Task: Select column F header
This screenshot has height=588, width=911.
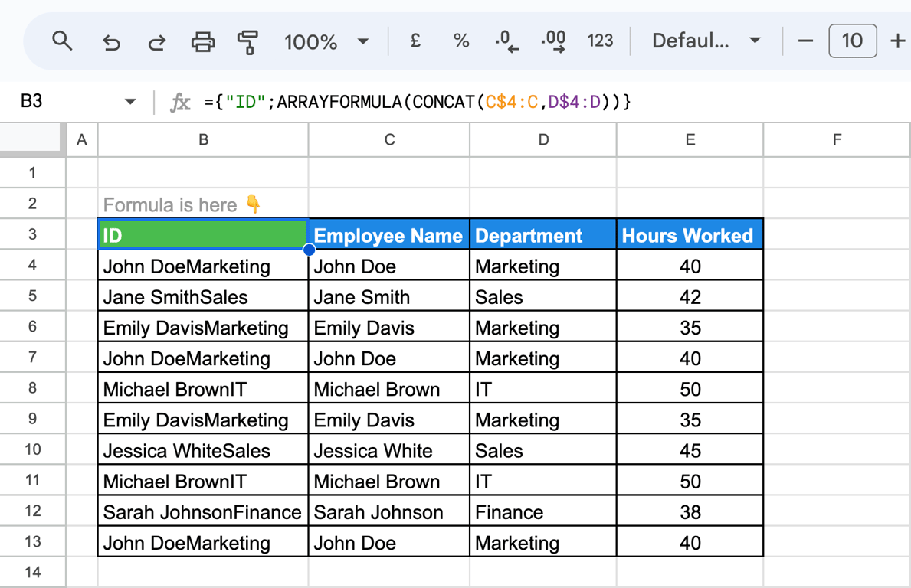Action: tap(837, 139)
